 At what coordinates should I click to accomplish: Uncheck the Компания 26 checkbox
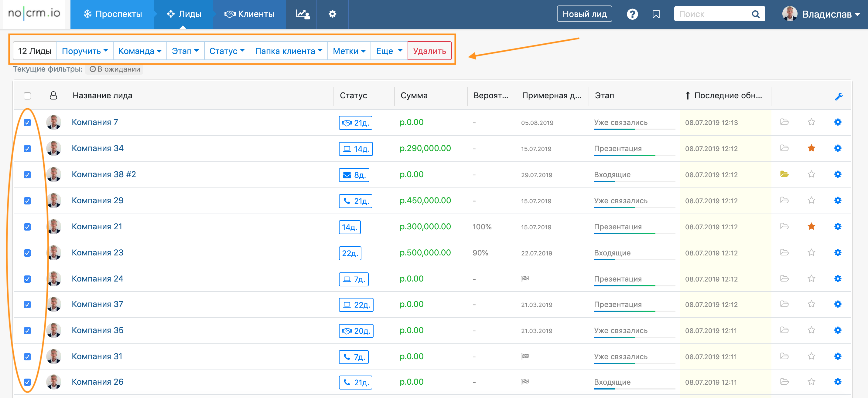click(27, 382)
